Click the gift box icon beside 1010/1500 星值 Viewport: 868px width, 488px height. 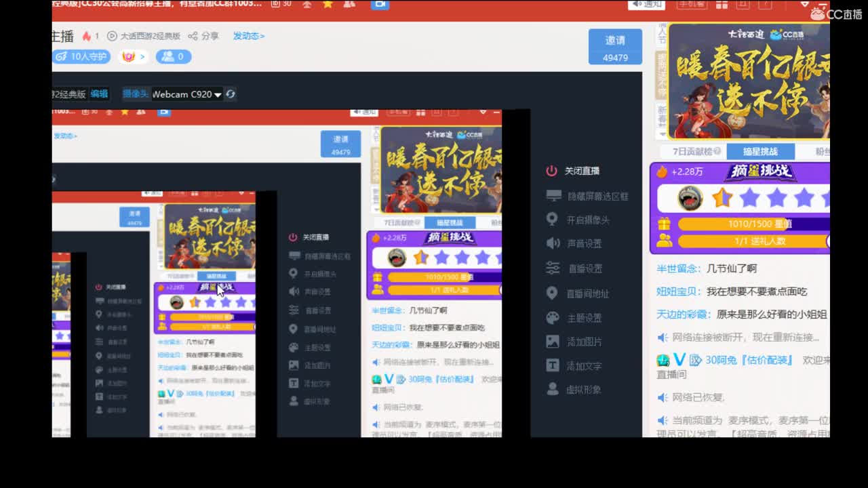(664, 224)
